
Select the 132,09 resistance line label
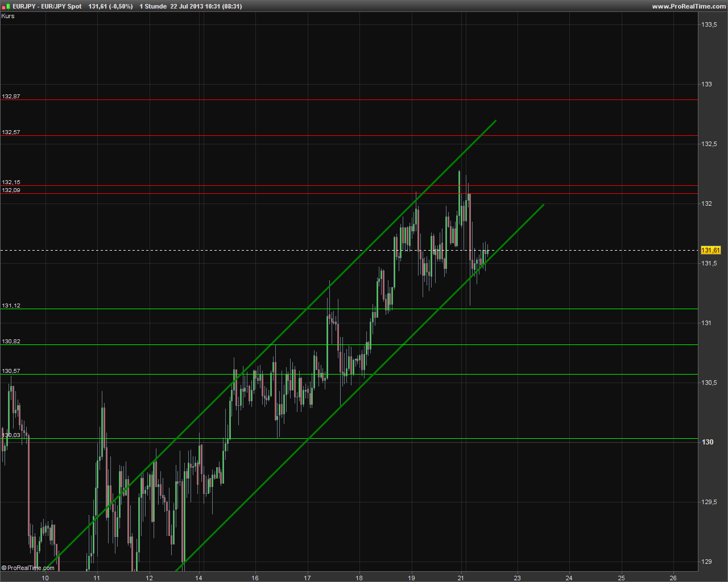tap(11, 190)
